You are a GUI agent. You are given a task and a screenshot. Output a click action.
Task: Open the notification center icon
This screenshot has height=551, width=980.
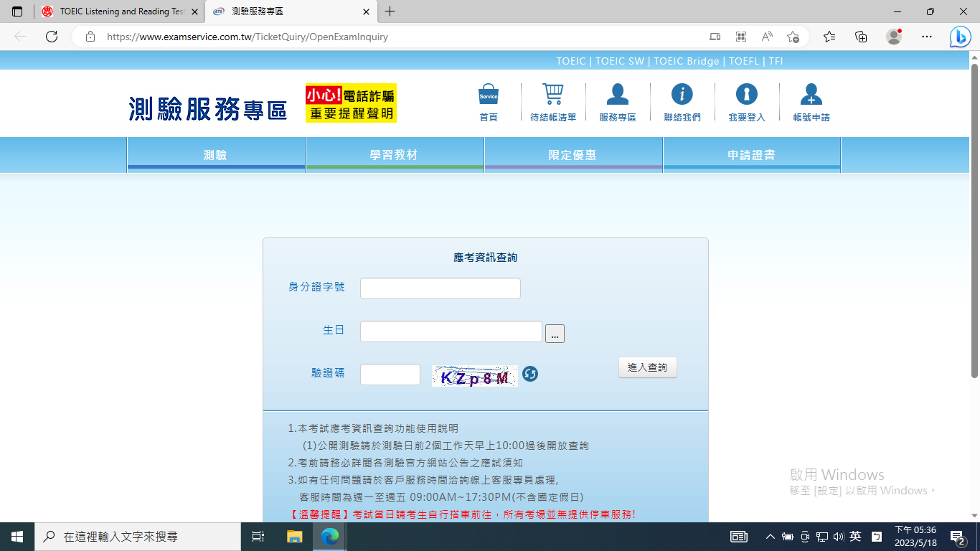point(957,537)
